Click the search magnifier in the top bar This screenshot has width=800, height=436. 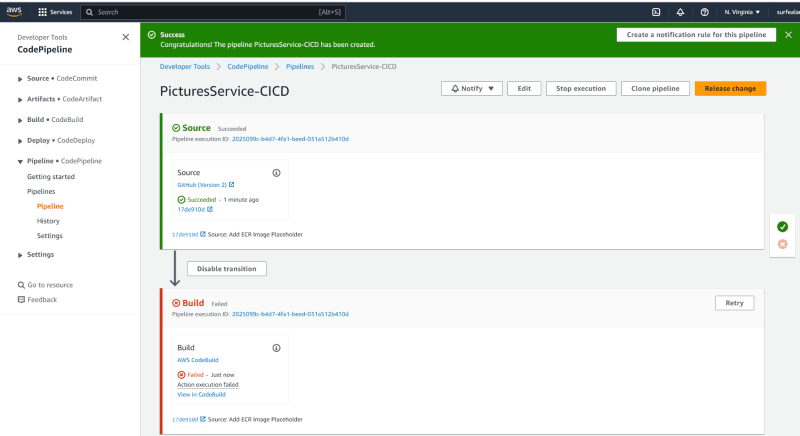[x=89, y=12]
